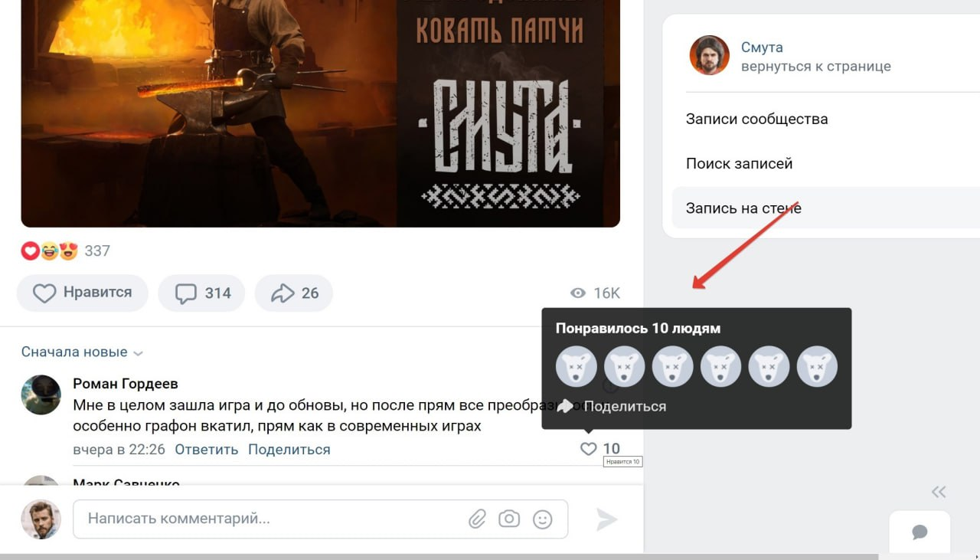Open the emoji smiley picker

(x=542, y=519)
